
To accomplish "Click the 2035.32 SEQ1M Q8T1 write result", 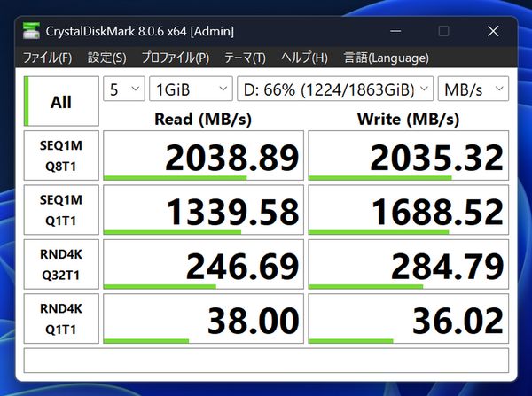I will 409,156.
